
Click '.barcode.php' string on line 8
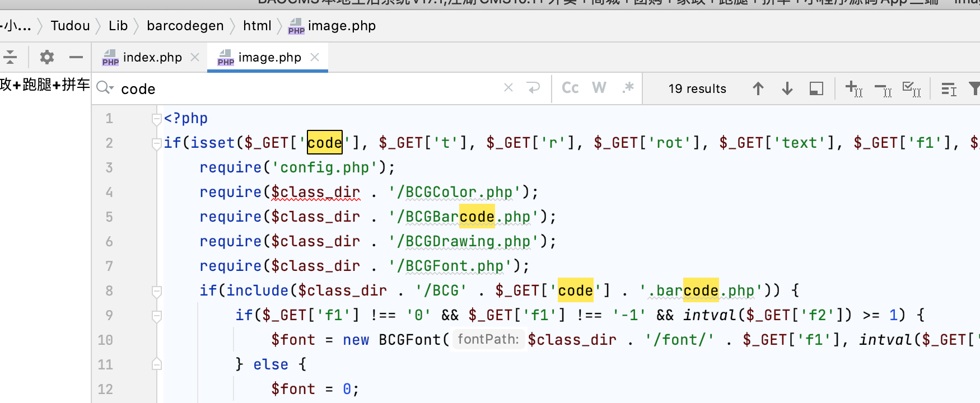click(x=701, y=290)
